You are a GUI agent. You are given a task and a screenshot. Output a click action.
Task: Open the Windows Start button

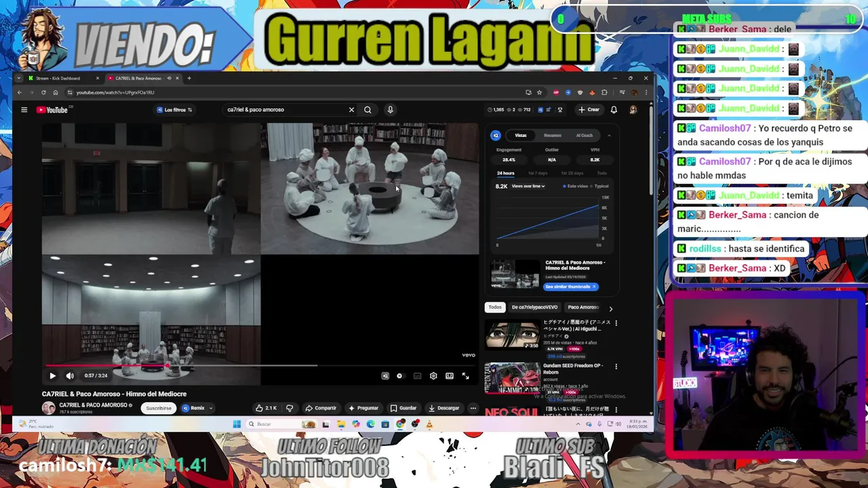click(x=237, y=424)
